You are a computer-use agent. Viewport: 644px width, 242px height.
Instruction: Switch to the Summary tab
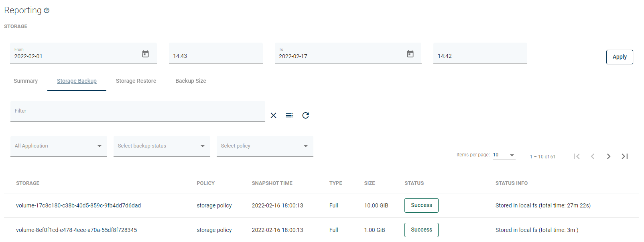26,81
